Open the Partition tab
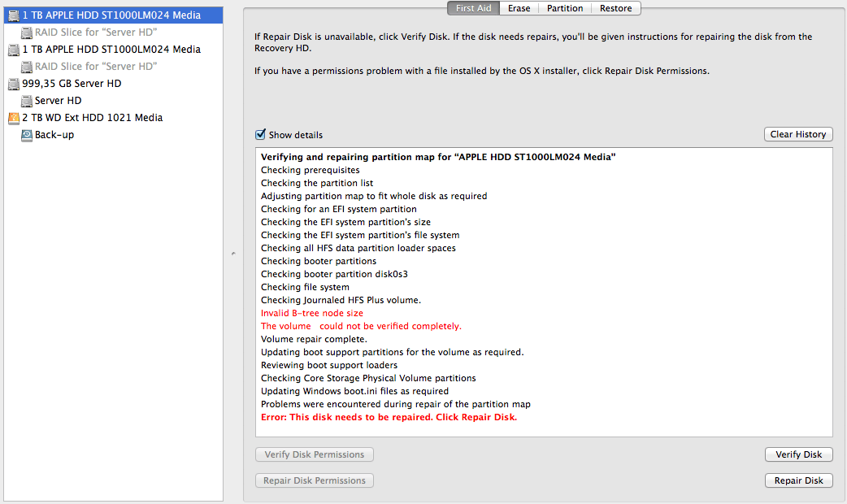The image size is (847, 504). click(565, 8)
